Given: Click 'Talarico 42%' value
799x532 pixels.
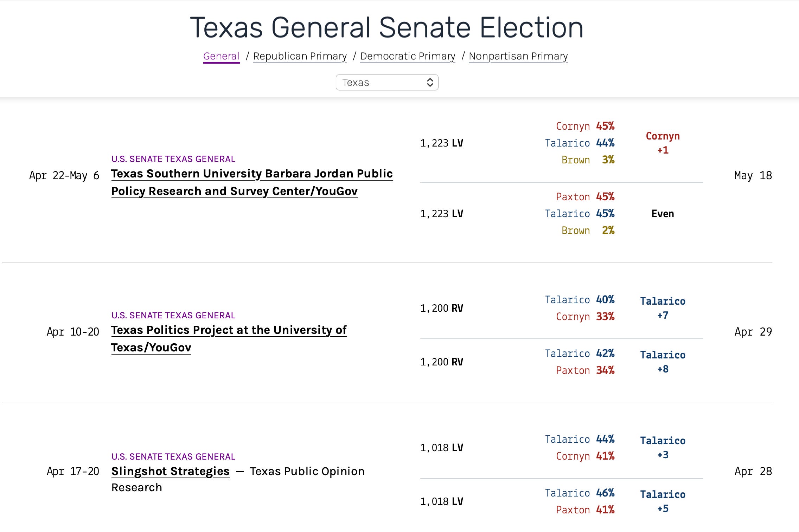Looking at the screenshot, I should 580,353.
